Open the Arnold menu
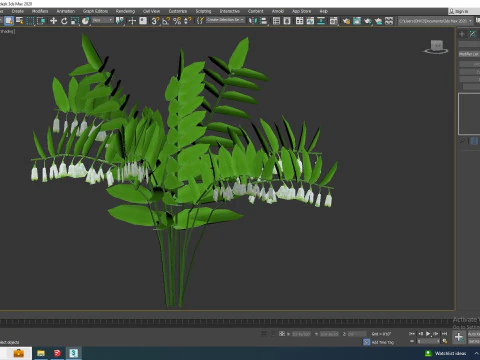 [278, 11]
